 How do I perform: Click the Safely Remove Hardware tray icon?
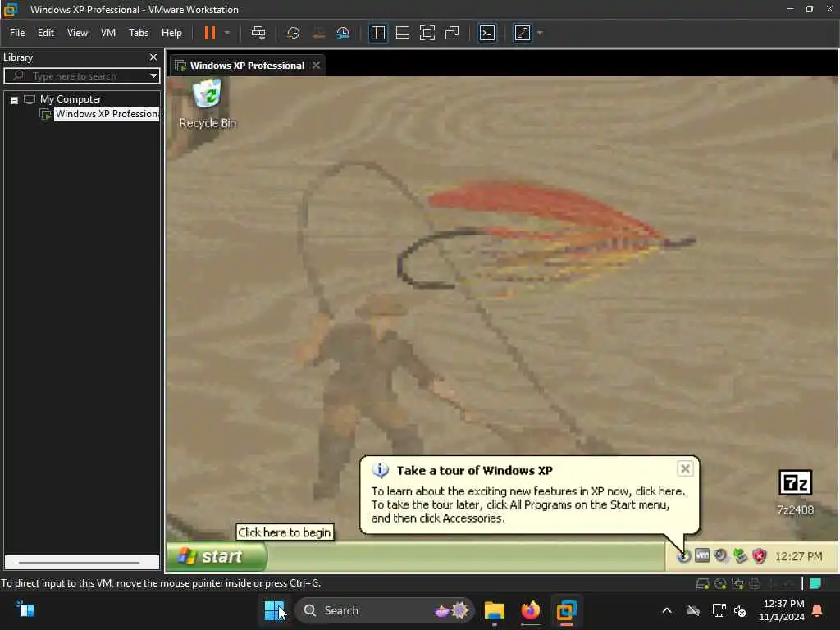tap(741, 556)
